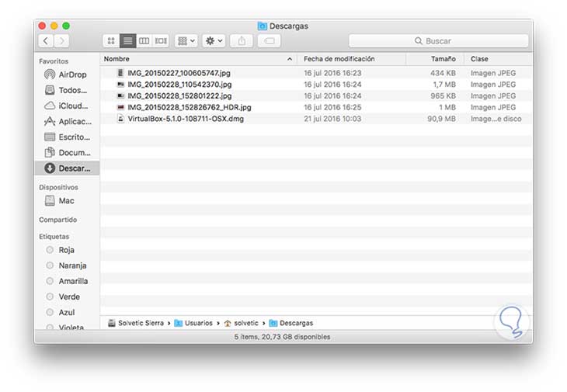This screenshot has width=567, height=392.
Task: Open Escrito... in the sidebar
Action: pyautogui.click(x=68, y=137)
